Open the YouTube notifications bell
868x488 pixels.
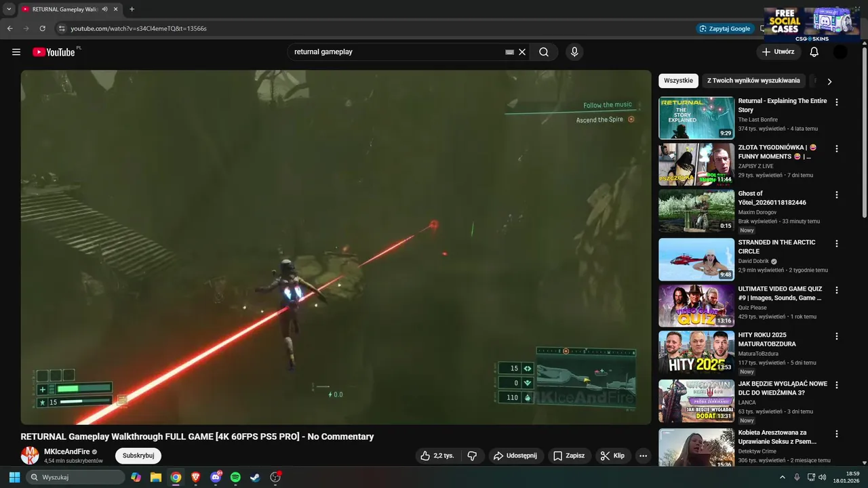pos(814,52)
